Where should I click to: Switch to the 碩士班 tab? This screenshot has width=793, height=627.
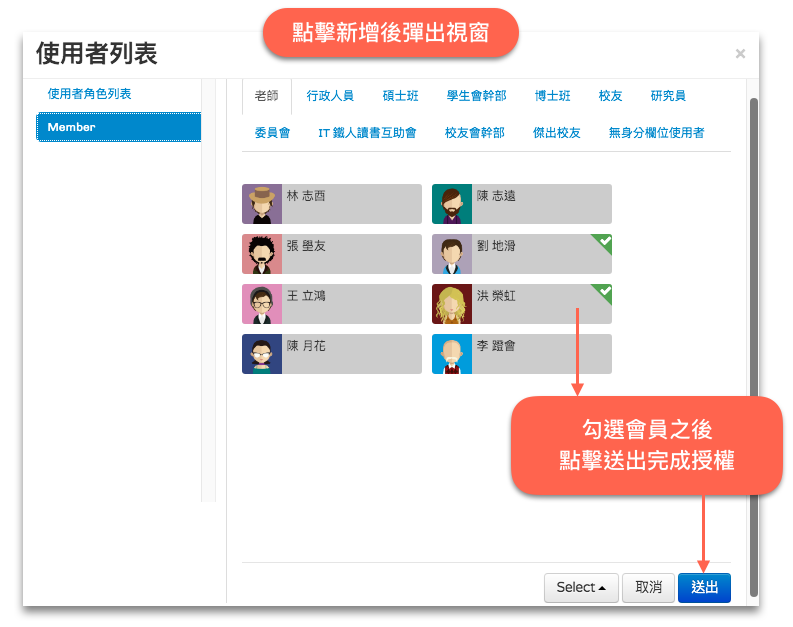(400, 96)
